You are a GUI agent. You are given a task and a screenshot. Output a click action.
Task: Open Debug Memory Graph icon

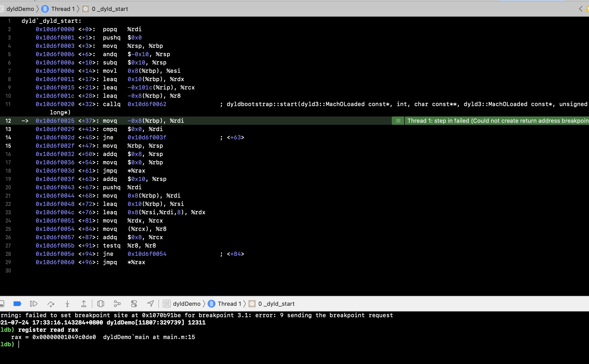click(117, 304)
